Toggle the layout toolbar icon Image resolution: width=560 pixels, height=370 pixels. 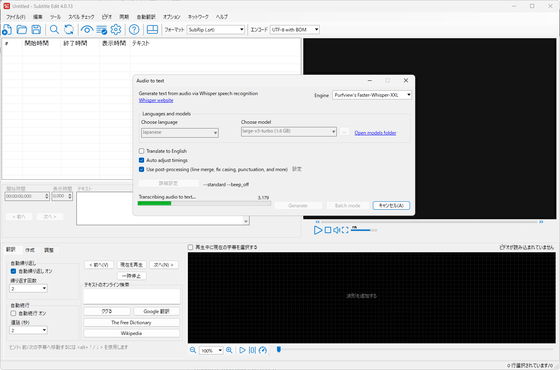152,30
